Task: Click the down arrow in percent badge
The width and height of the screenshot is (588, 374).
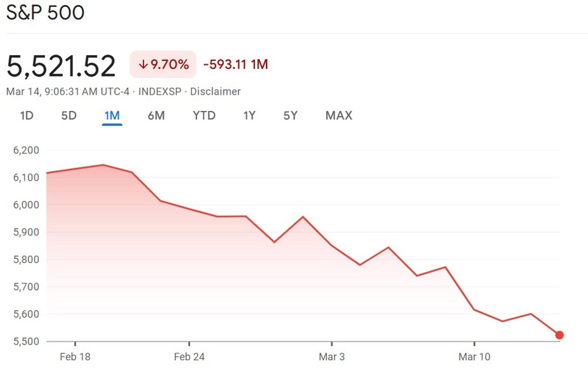Action: pyautogui.click(x=143, y=64)
